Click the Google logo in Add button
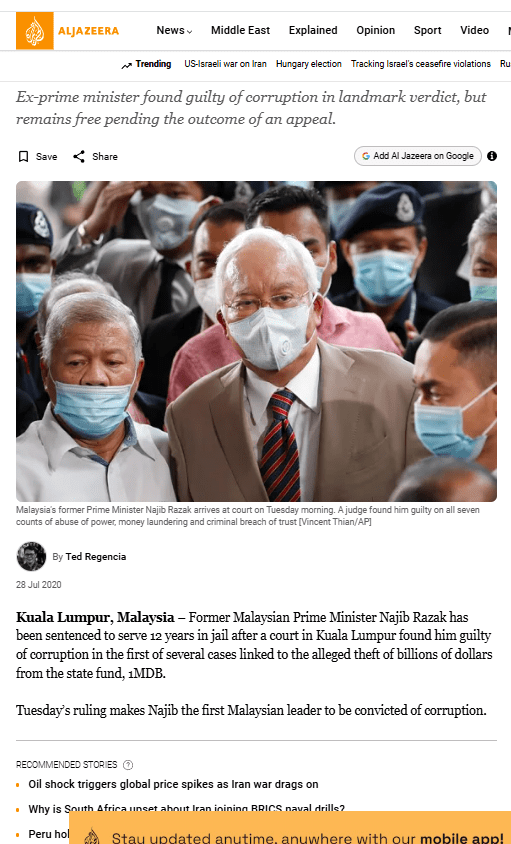Viewport: 511px width, 844px height. click(366, 156)
